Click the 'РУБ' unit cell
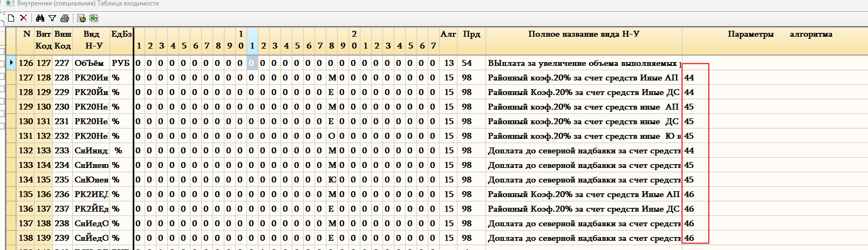This screenshot has width=868, height=250. pos(121,63)
